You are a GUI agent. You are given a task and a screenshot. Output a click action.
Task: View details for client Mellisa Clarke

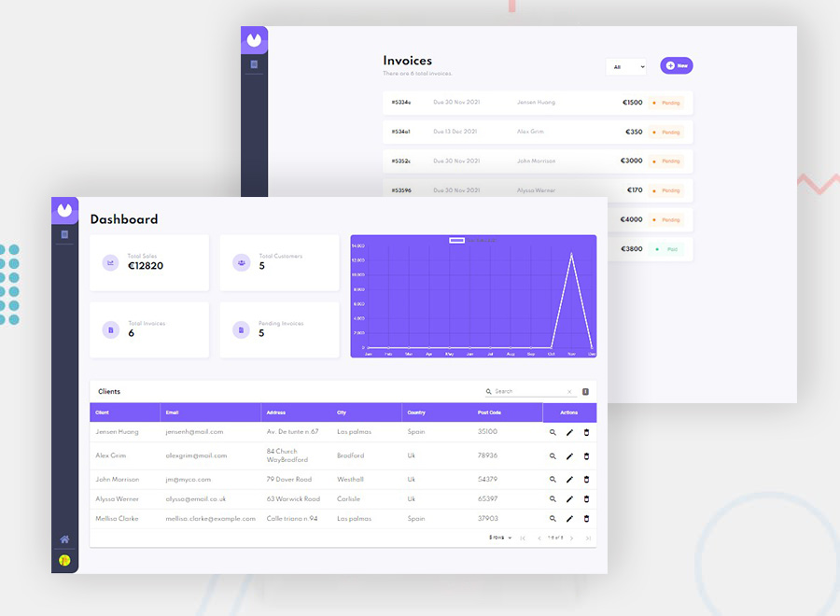coord(553,519)
